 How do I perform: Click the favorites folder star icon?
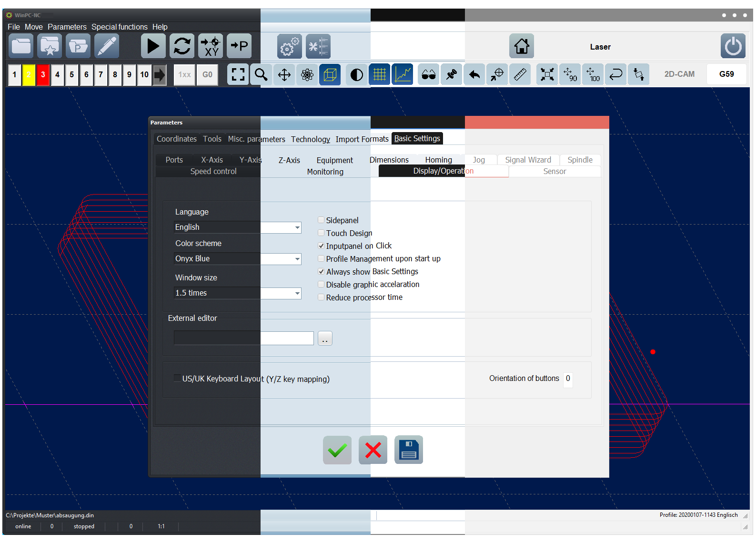tap(50, 46)
